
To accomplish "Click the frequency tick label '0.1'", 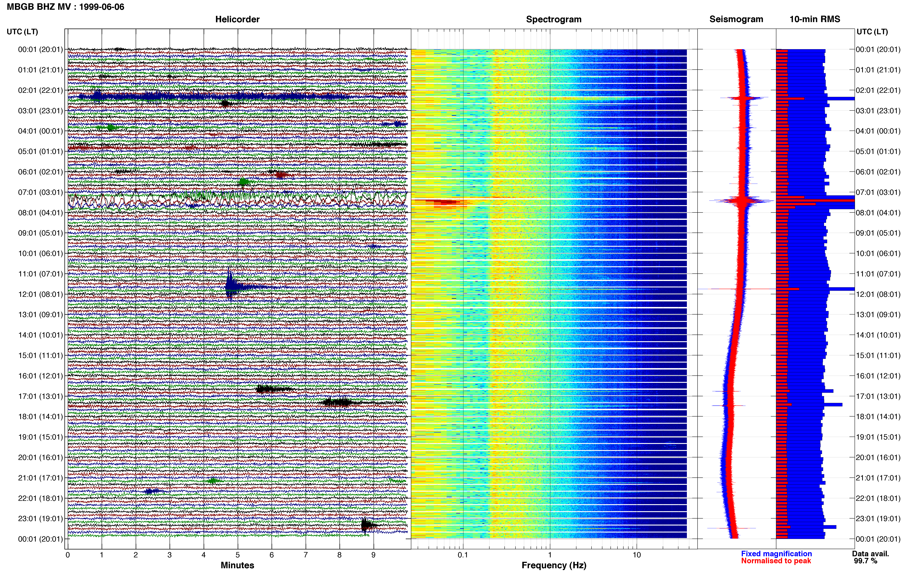I will (463, 555).
